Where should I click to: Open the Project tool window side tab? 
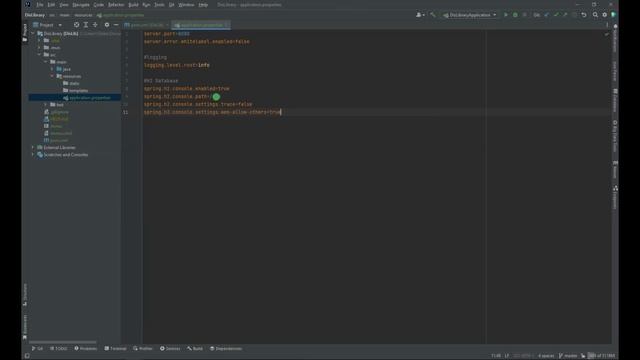(25, 33)
